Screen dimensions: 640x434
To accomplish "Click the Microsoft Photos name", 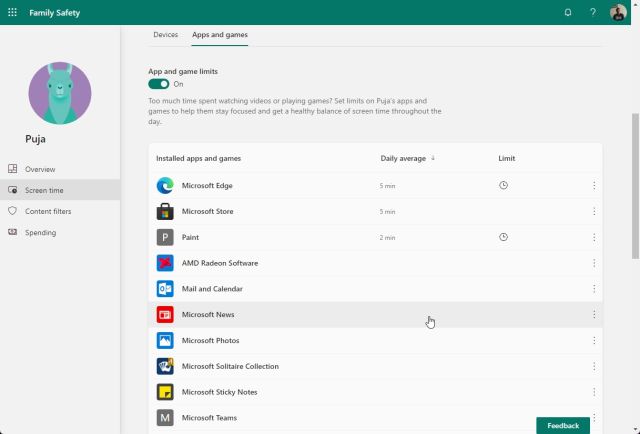I will [210, 340].
